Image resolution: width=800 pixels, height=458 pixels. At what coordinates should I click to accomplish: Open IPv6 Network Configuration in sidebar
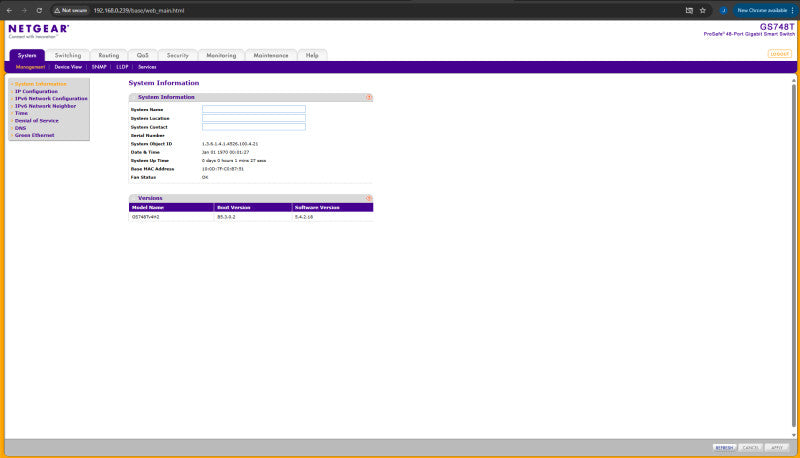pyautogui.click(x=51, y=98)
